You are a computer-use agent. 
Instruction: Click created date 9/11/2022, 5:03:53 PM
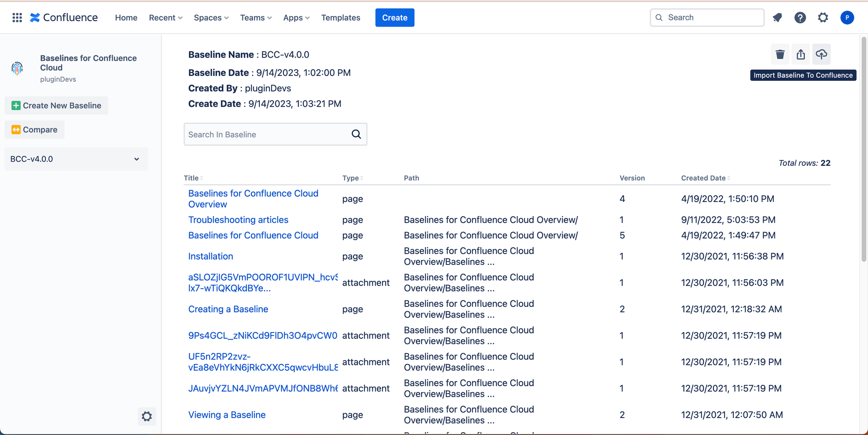tap(728, 219)
